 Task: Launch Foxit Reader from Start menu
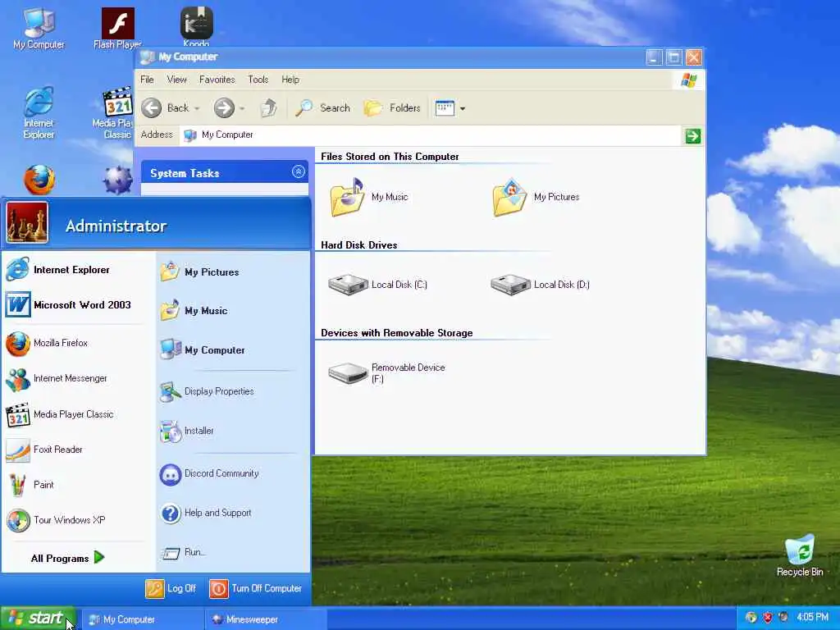coord(44,450)
